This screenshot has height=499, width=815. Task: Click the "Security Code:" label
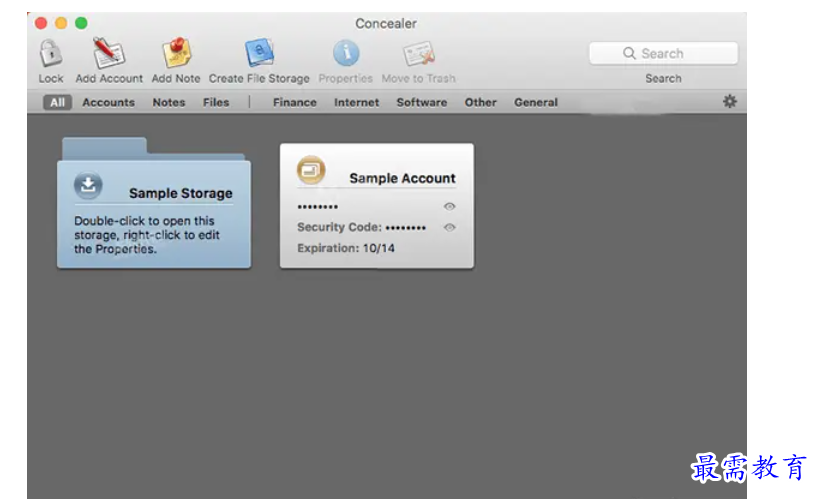pyautogui.click(x=339, y=227)
